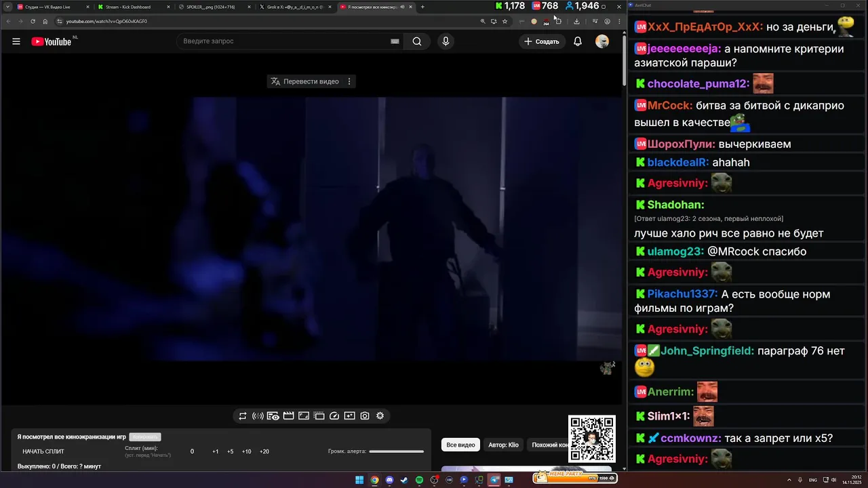Viewport: 868px width, 488px height.
Task: Take a screenshot with the camera icon
Action: click(365, 416)
